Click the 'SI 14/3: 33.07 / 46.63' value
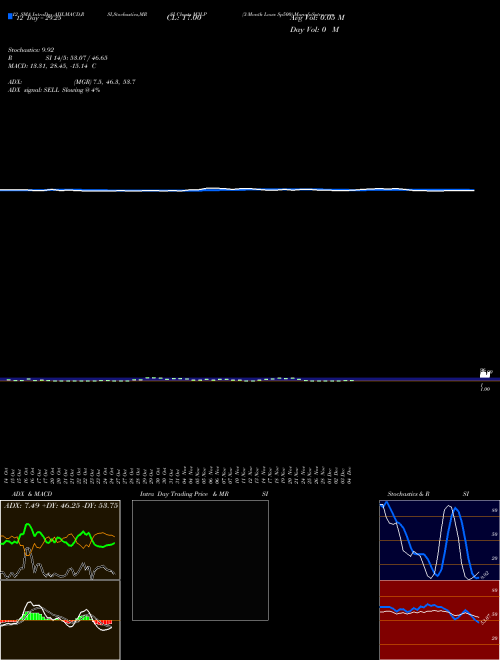Viewport: 500px width, 660px height. 76,58
